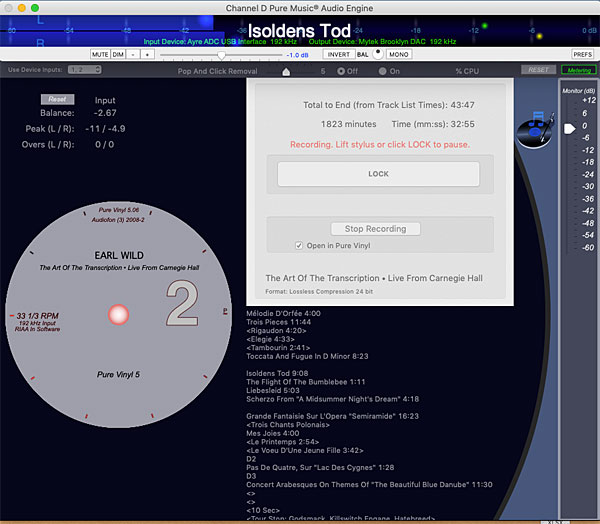Toggle the green Metering button
The height and width of the screenshot is (524, 600).
[x=579, y=70]
